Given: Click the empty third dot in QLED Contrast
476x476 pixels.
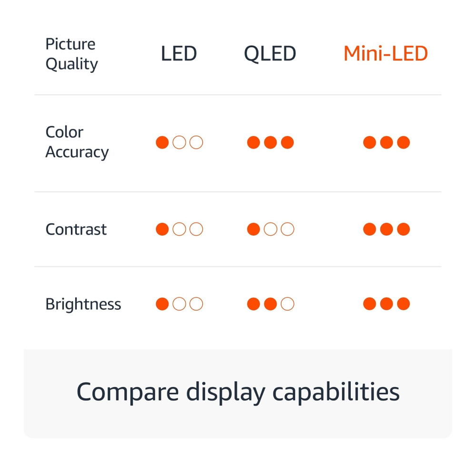Looking at the screenshot, I should [288, 229].
